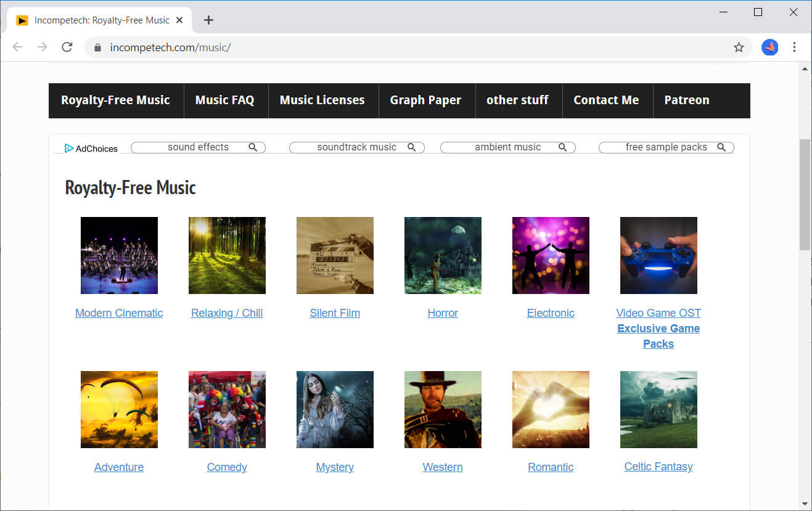Open the Horror music category
This screenshot has width=812, height=511.
443,313
